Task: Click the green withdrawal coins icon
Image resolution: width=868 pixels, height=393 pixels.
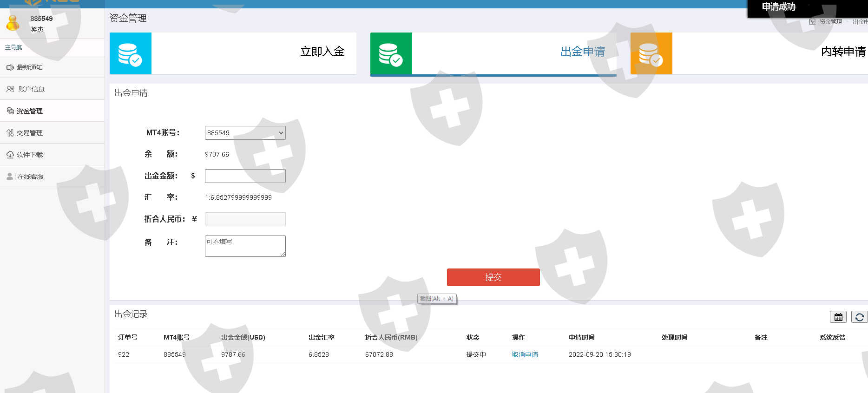Action: coord(391,53)
